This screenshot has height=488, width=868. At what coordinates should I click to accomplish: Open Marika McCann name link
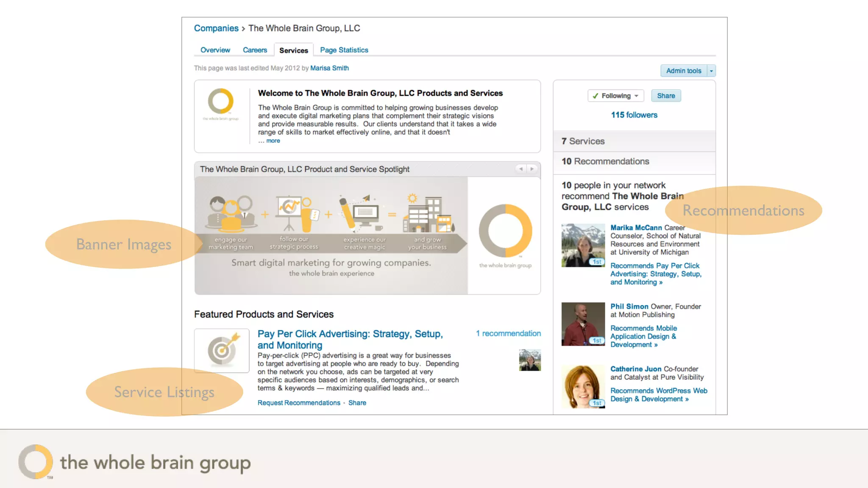click(636, 227)
